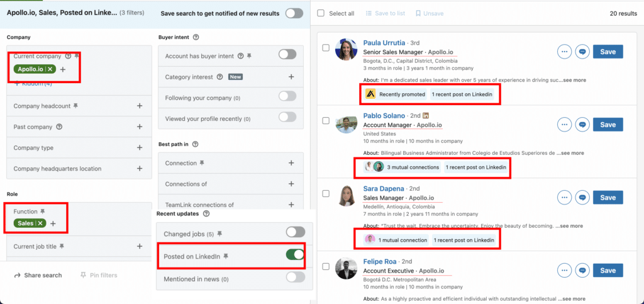Expand Company type filter
Screen dimensions: 644x304
(140, 147)
